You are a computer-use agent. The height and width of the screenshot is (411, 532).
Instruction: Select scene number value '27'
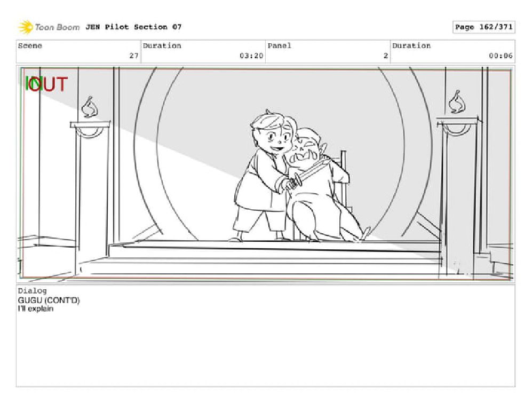tap(134, 56)
